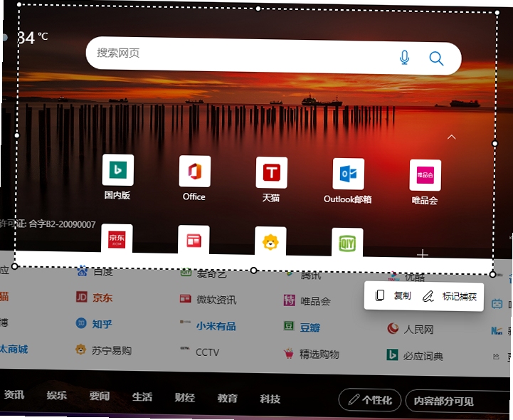
Task: Switch to the 财经 tab
Action: pyautogui.click(x=184, y=397)
